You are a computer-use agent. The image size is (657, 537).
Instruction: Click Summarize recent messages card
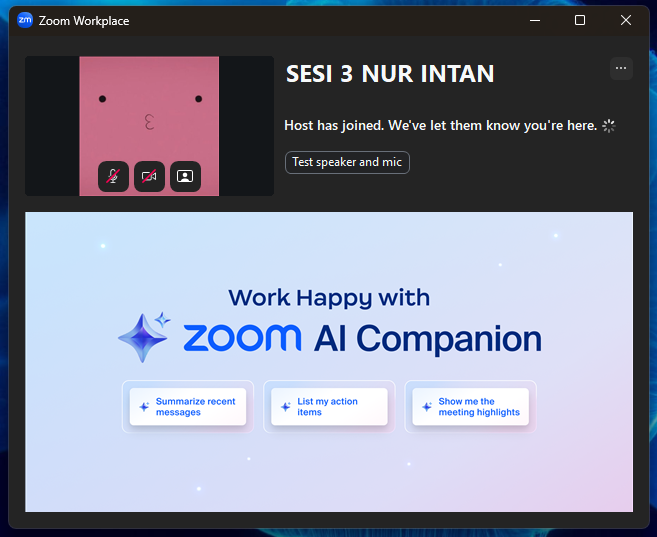[x=188, y=407]
